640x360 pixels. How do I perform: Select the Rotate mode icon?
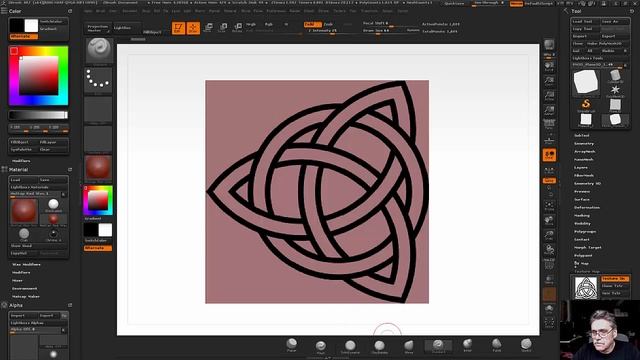(x=237, y=28)
